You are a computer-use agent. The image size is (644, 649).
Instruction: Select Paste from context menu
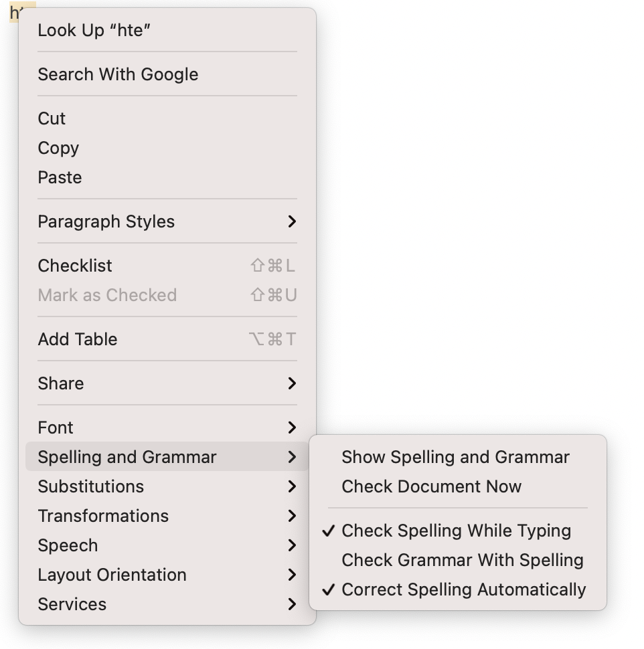pos(60,177)
